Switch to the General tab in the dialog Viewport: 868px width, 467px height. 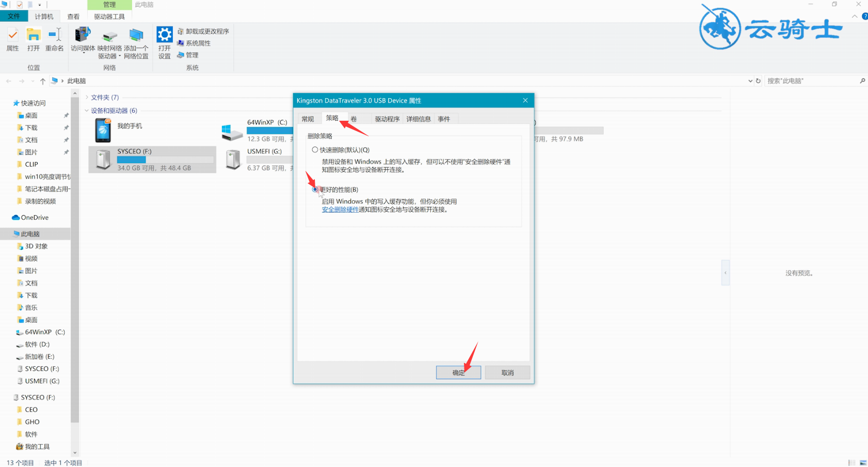(x=308, y=119)
